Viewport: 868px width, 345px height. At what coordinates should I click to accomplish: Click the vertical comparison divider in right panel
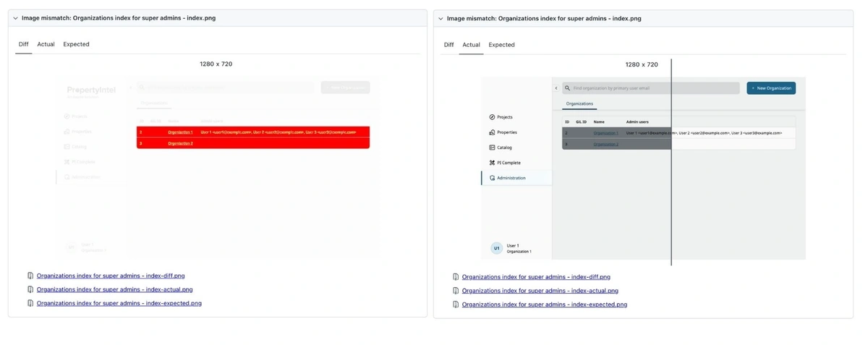coord(671,162)
